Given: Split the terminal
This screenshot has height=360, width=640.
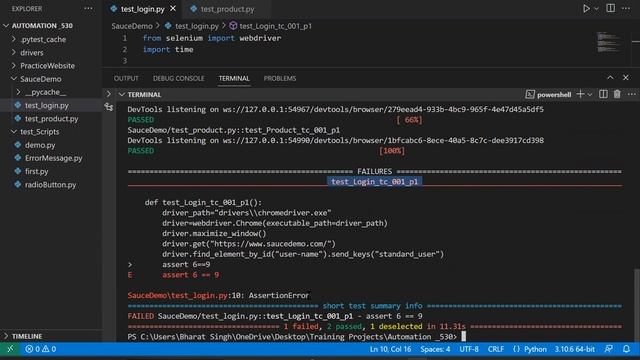Looking at the screenshot, I should (x=603, y=94).
